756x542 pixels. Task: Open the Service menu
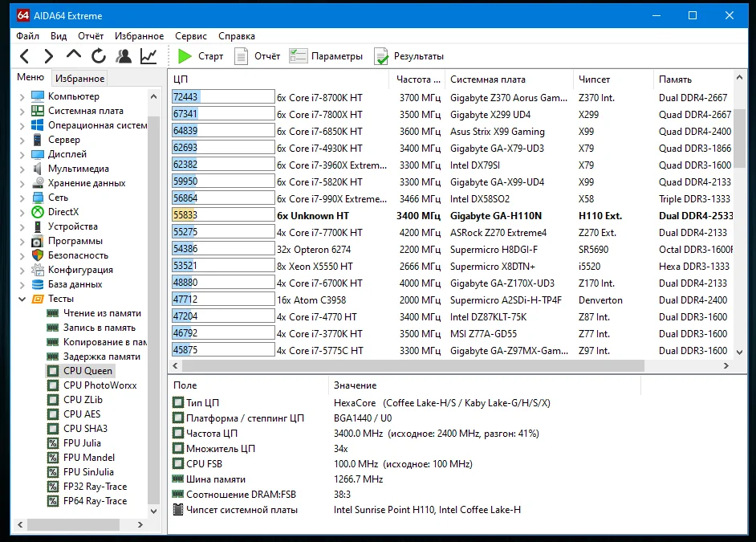pos(190,36)
